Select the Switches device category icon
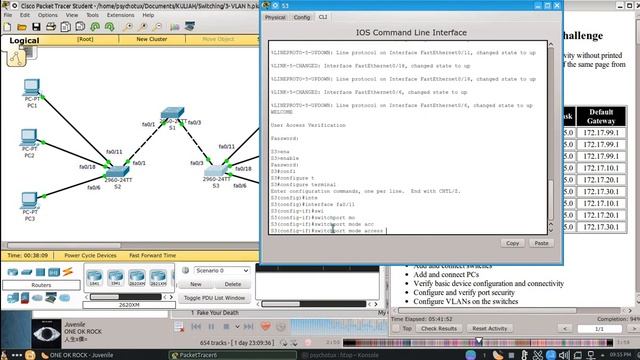 click(x=27, y=272)
